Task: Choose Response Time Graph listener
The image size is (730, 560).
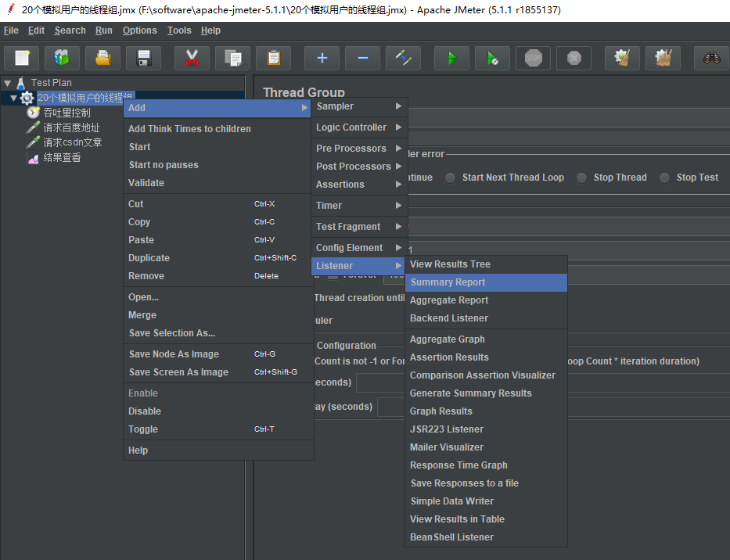Action: [x=487, y=465]
